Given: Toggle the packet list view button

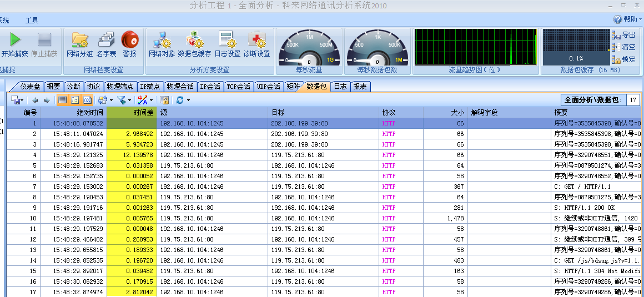Looking at the screenshot, I should 62,100.
